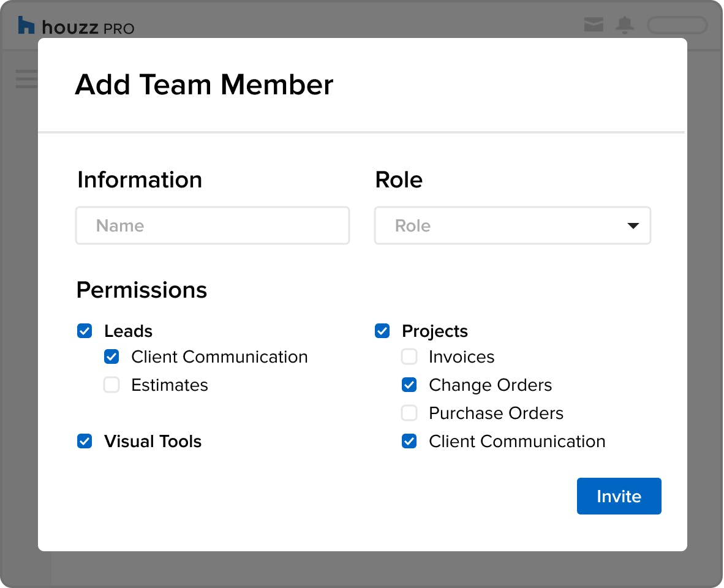Enable the Estimates permission
Image resolution: width=724 pixels, height=588 pixels.
tap(111, 385)
